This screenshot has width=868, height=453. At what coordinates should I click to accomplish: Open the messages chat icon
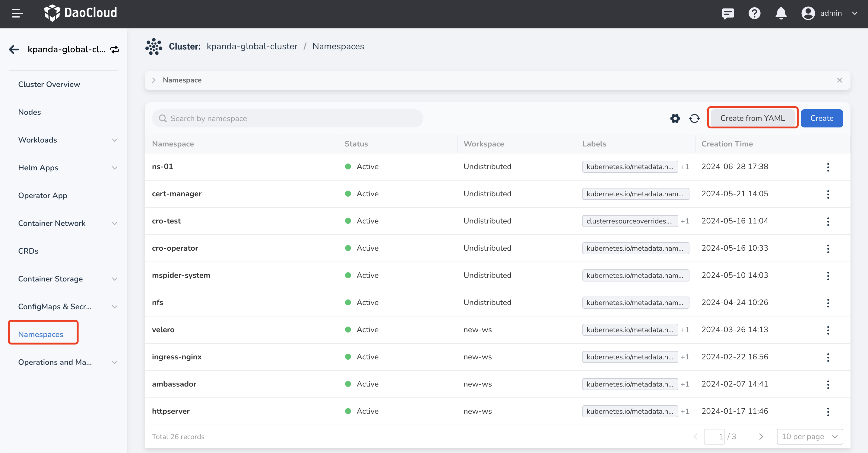point(727,14)
